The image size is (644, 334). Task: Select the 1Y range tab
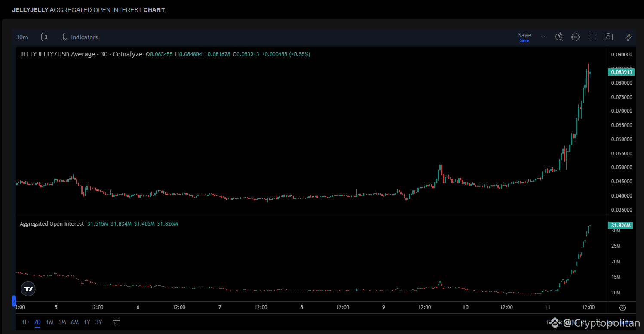(x=87, y=322)
